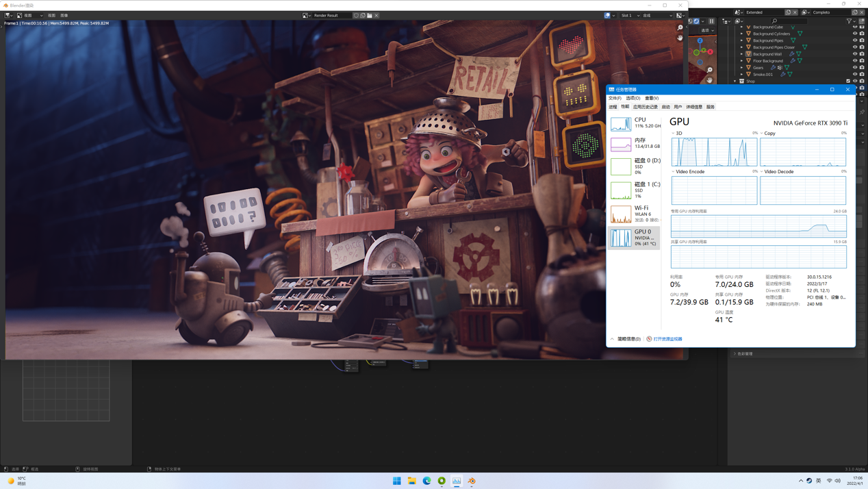Collapse the Shop collection

tap(735, 81)
